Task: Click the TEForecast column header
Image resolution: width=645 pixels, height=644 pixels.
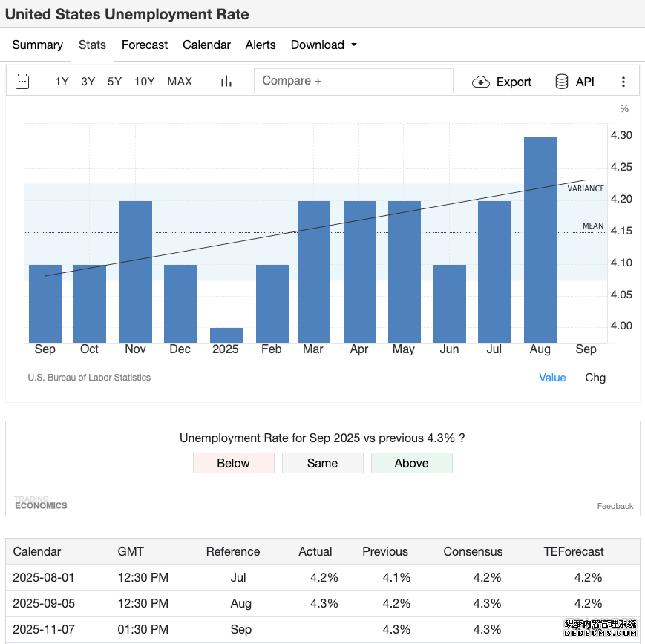Action: point(574,551)
